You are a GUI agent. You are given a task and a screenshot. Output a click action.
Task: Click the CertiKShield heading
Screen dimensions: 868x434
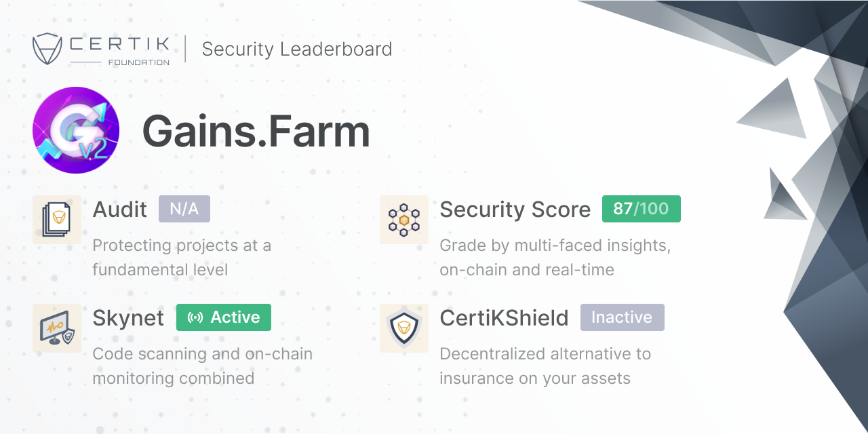tap(505, 317)
